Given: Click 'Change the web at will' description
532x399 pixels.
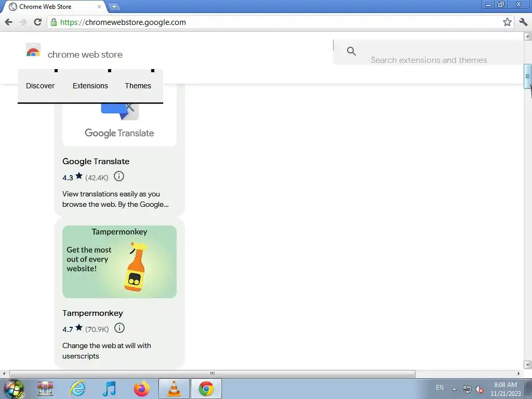Looking at the screenshot, I should point(107,351).
